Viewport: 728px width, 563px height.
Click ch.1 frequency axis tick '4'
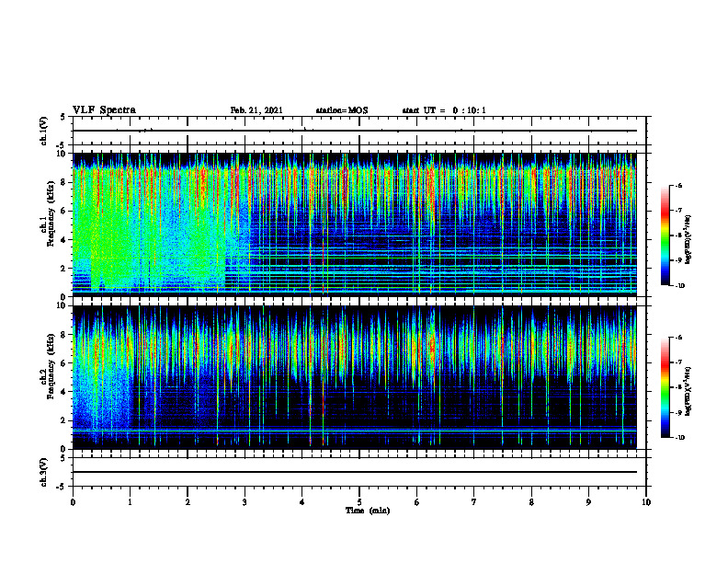tap(64, 240)
